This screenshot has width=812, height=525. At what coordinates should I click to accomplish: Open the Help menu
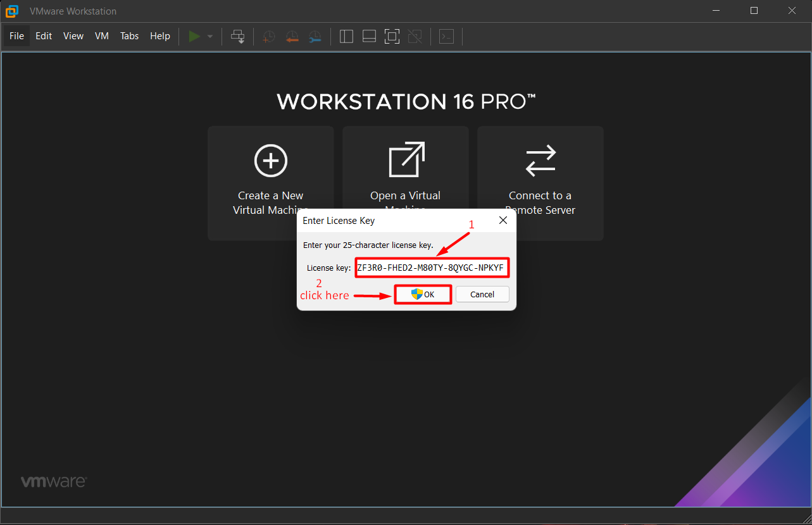pos(160,36)
